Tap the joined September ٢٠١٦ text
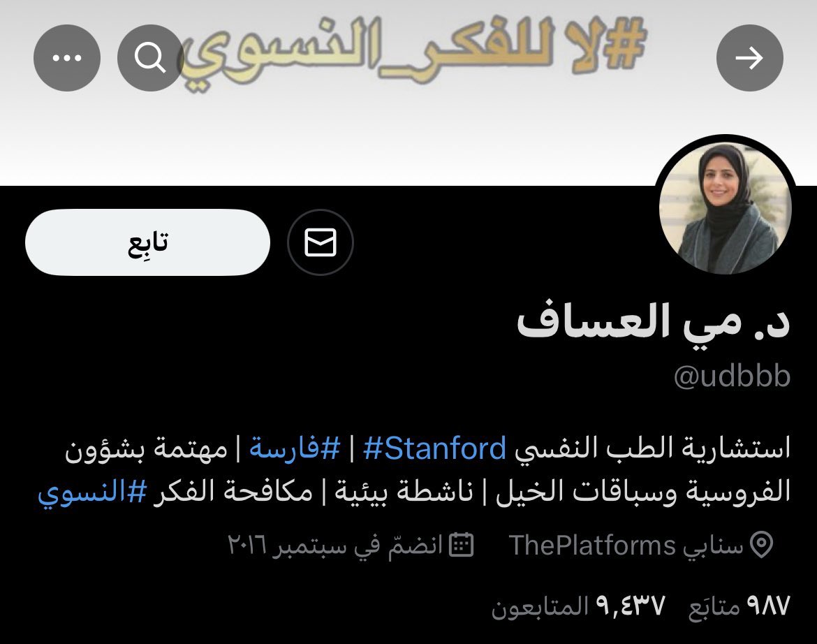Viewport: 817px width, 644px height. 335,546
